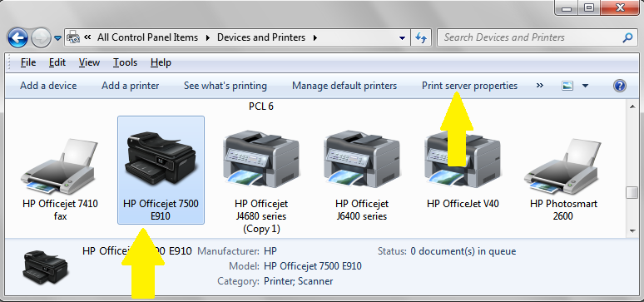This screenshot has height=302, width=644.
Task: Open the address bar history dropdown
Action: [x=402, y=37]
